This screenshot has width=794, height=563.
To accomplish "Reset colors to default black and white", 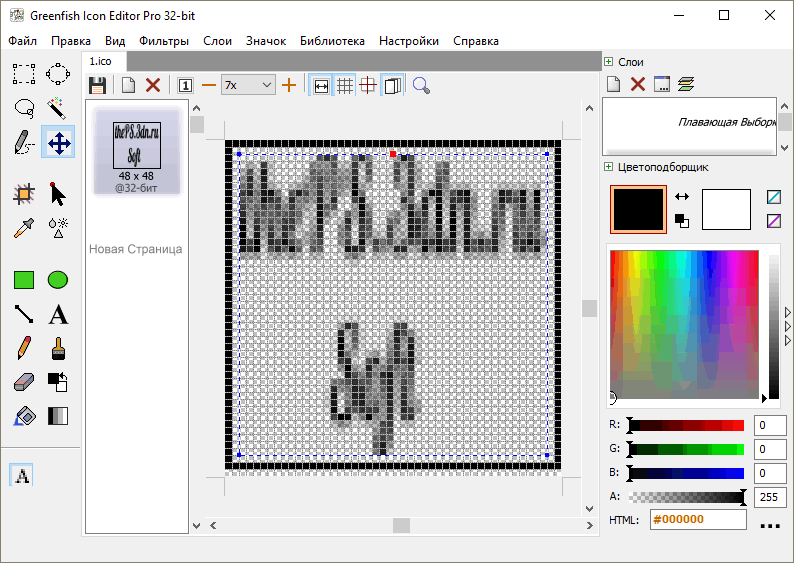I will click(682, 221).
